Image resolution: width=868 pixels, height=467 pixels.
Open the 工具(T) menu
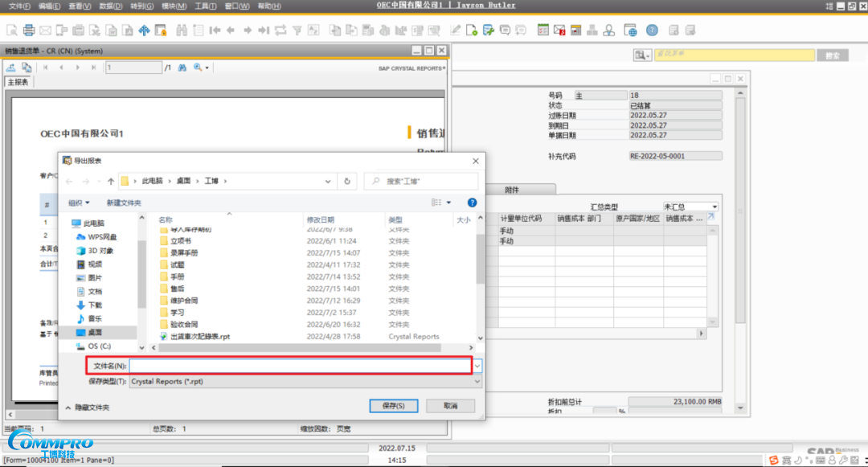tap(205, 6)
